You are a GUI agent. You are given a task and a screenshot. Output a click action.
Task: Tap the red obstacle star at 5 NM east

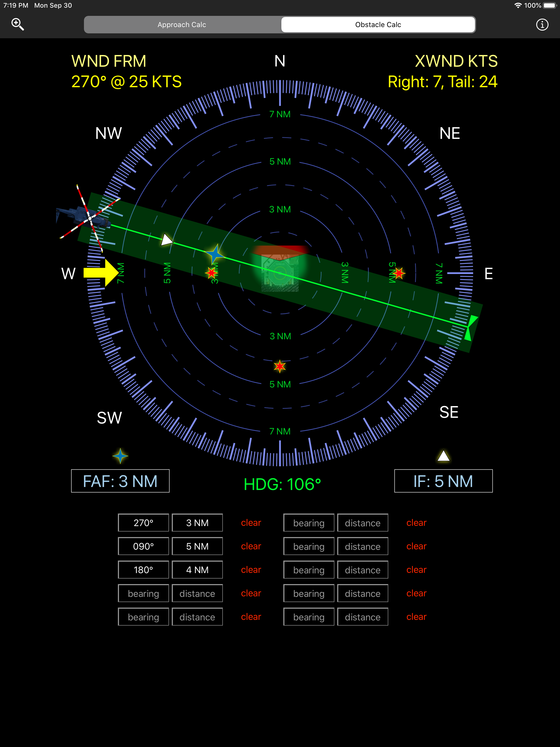(399, 273)
